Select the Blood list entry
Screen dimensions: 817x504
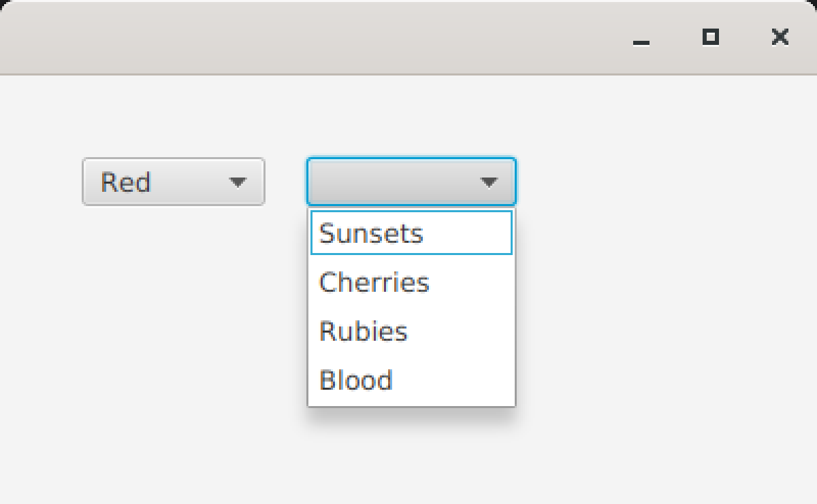click(411, 380)
